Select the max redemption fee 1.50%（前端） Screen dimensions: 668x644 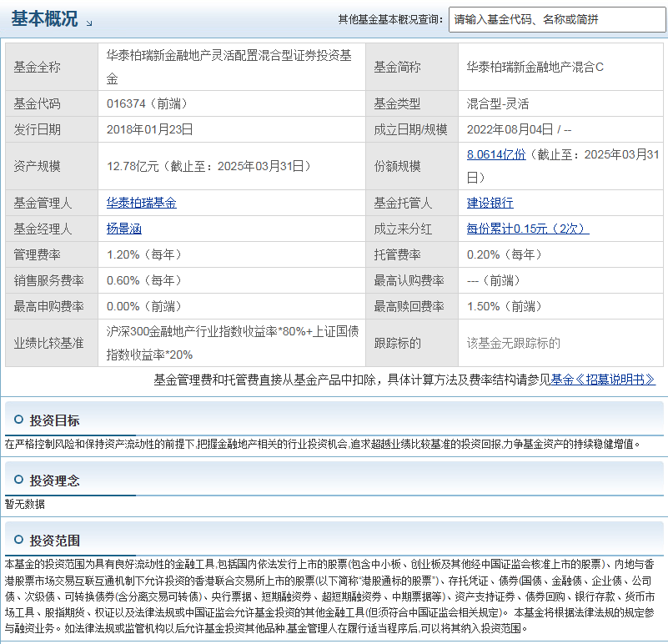point(505,306)
